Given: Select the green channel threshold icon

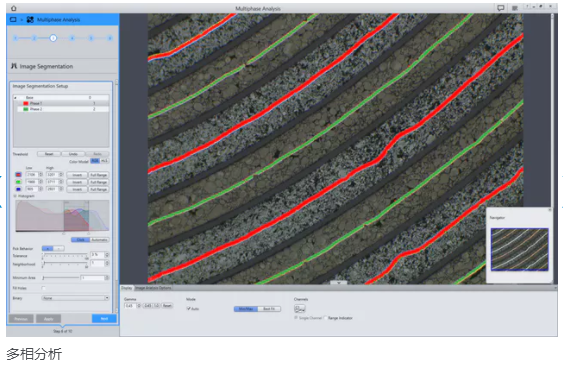Looking at the screenshot, I should [x=18, y=182].
